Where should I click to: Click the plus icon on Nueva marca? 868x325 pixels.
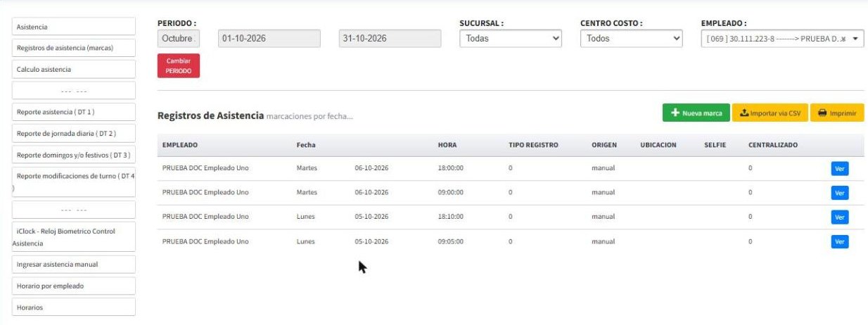point(675,113)
